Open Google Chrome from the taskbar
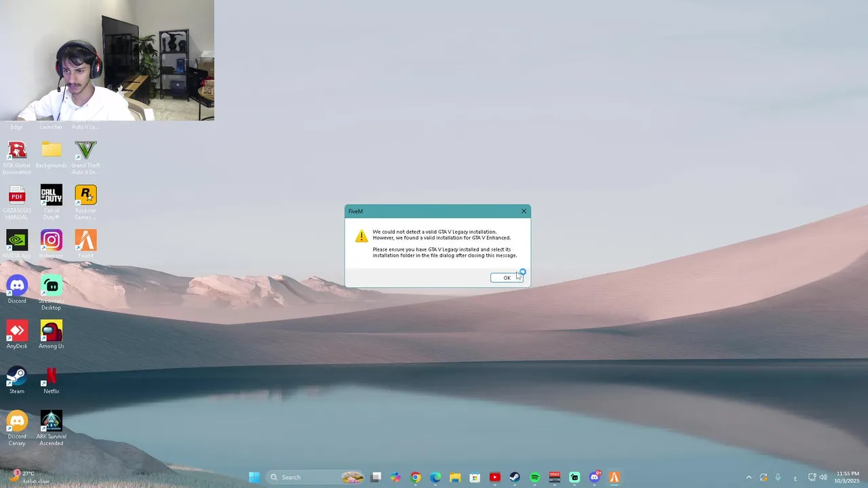The height and width of the screenshot is (488, 868). click(x=416, y=477)
